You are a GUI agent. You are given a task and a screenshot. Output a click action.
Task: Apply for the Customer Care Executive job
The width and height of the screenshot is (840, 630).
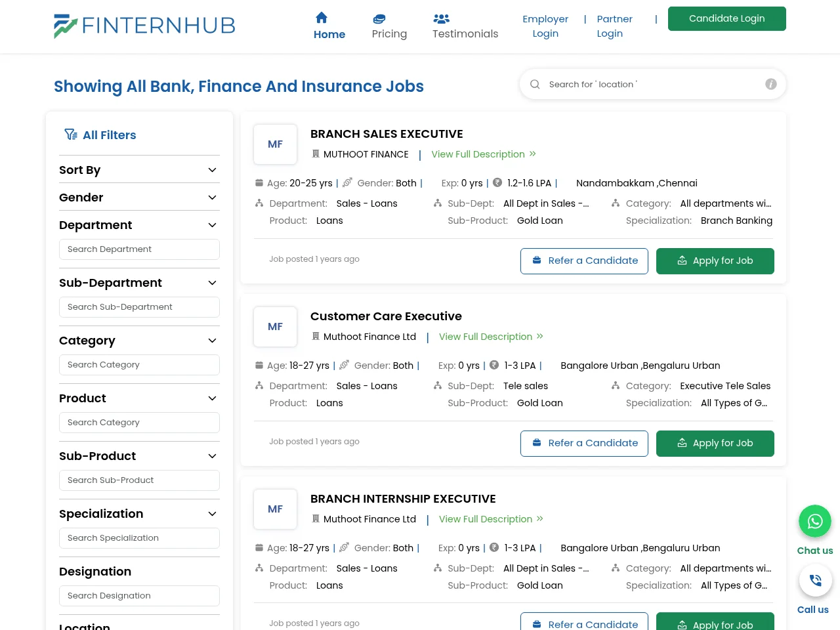point(715,443)
